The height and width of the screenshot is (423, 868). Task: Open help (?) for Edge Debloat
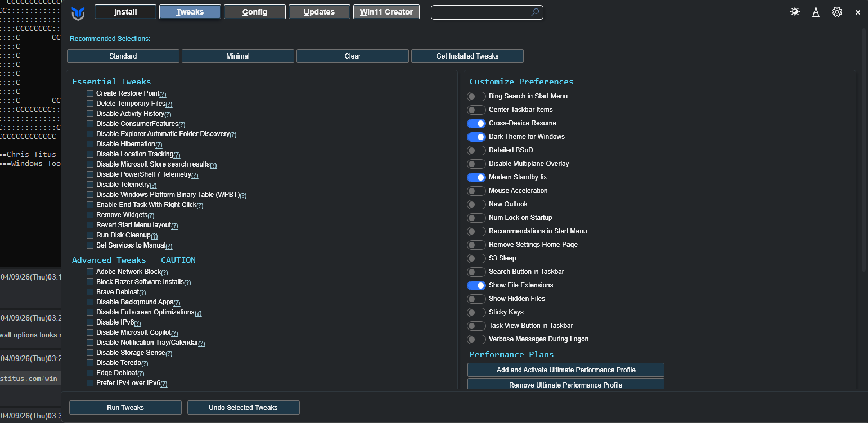pos(141,373)
